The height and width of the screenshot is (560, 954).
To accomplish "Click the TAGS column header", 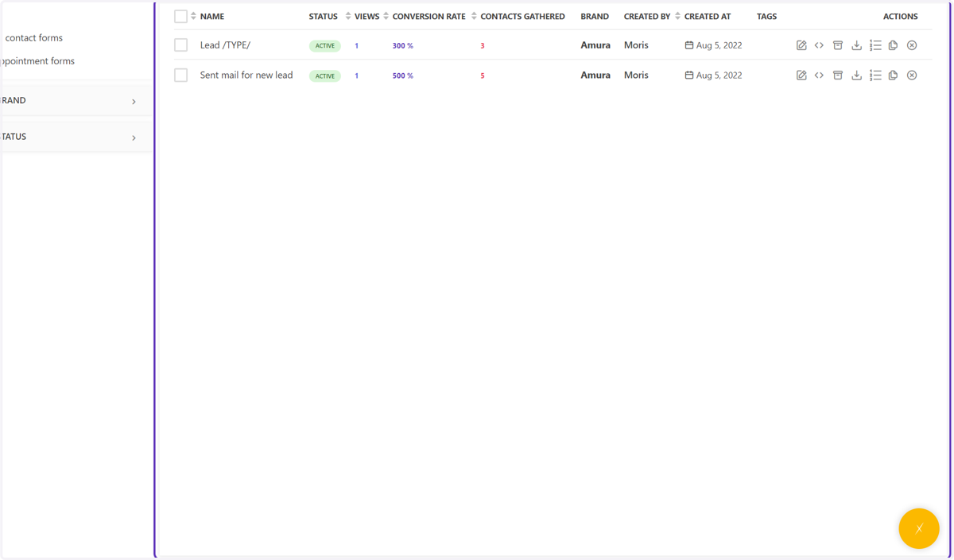I will (x=767, y=16).
